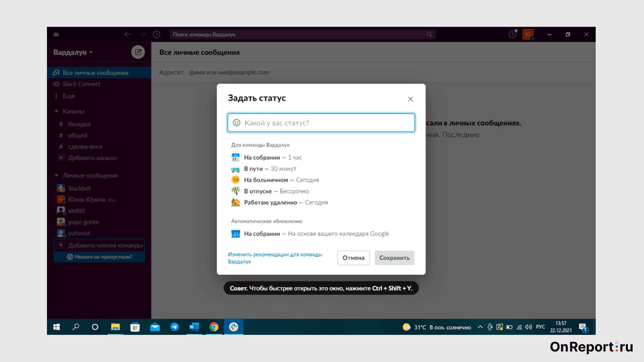The width and height of the screenshot is (644, 362).
Task: Open the Mail app from taskbar
Action: coord(155,327)
